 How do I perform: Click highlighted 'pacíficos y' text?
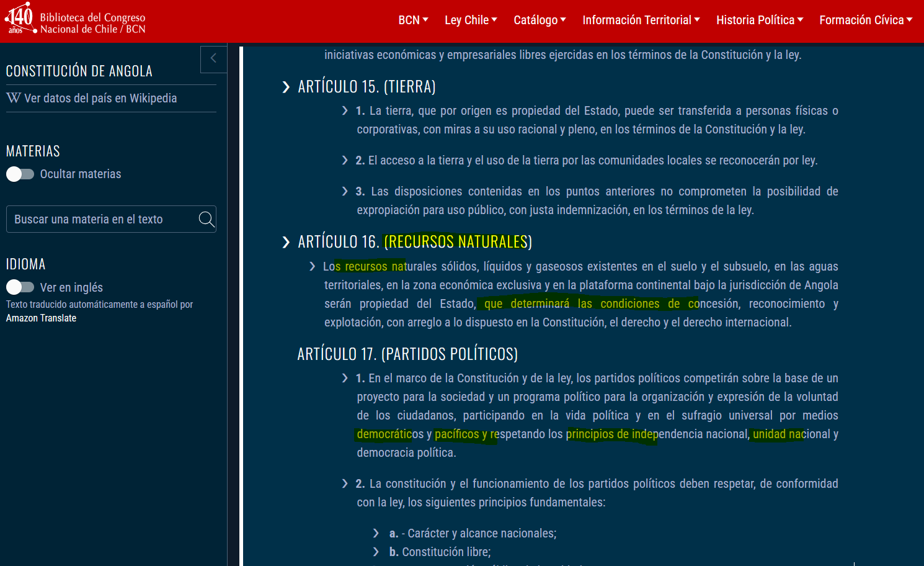click(x=461, y=434)
